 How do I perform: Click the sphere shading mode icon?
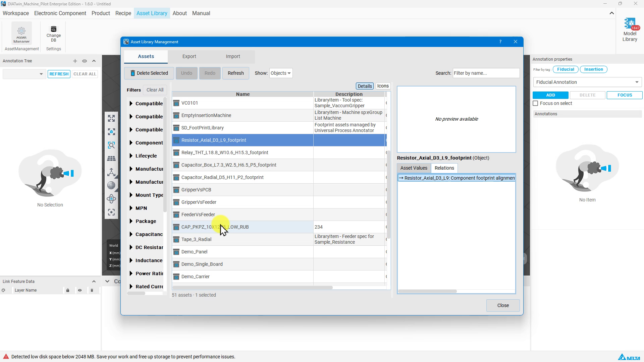click(x=111, y=185)
